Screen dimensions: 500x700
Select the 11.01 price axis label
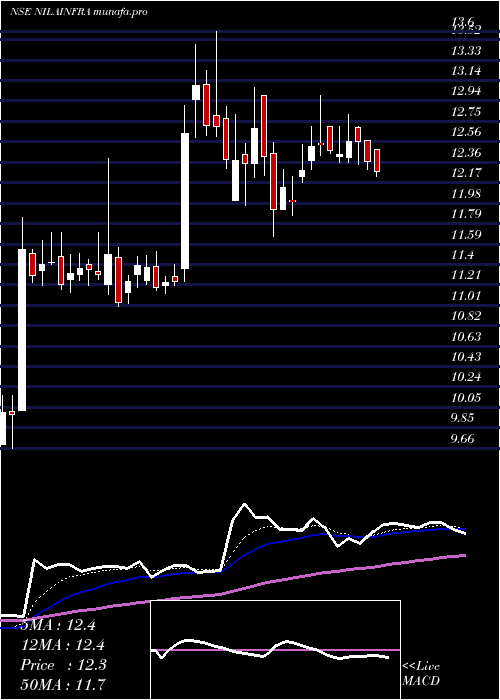(x=466, y=296)
